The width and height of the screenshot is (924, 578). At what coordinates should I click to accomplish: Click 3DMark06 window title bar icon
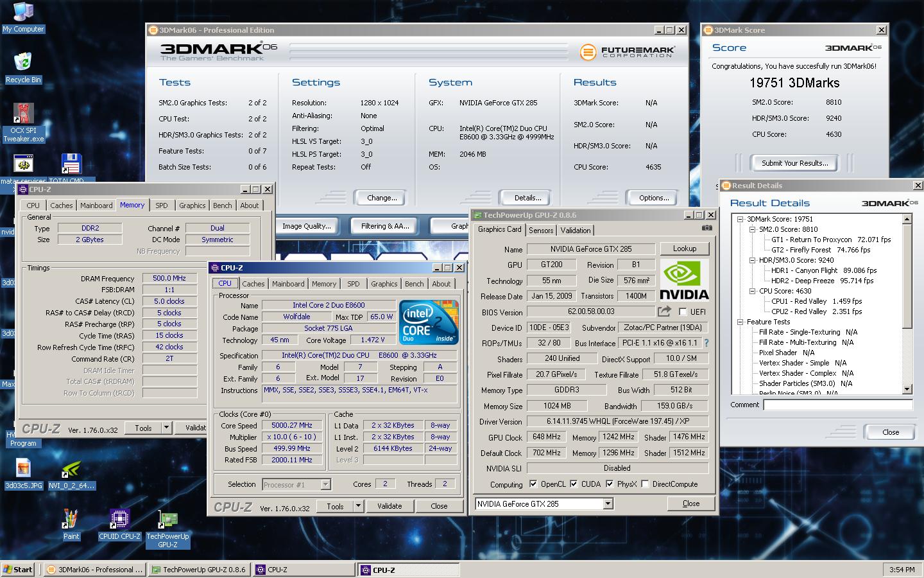click(x=153, y=30)
